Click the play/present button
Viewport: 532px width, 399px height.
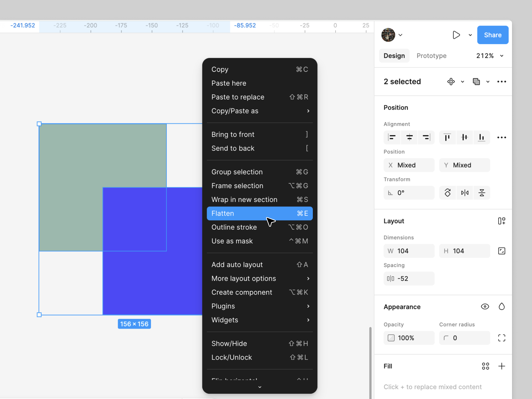pos(457,35)
